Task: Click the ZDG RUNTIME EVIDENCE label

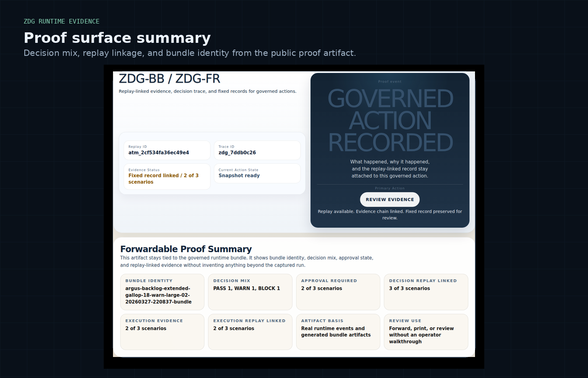Action: 61,21
